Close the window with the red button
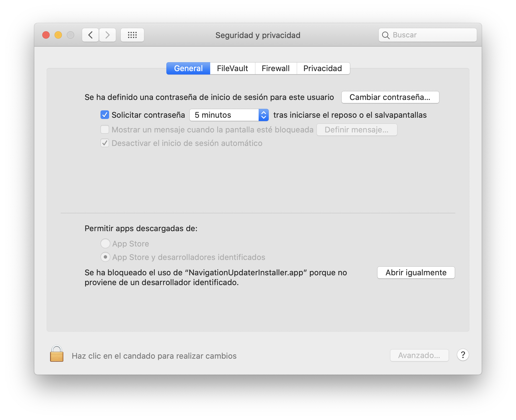516x420 pixels. point(46,35)
